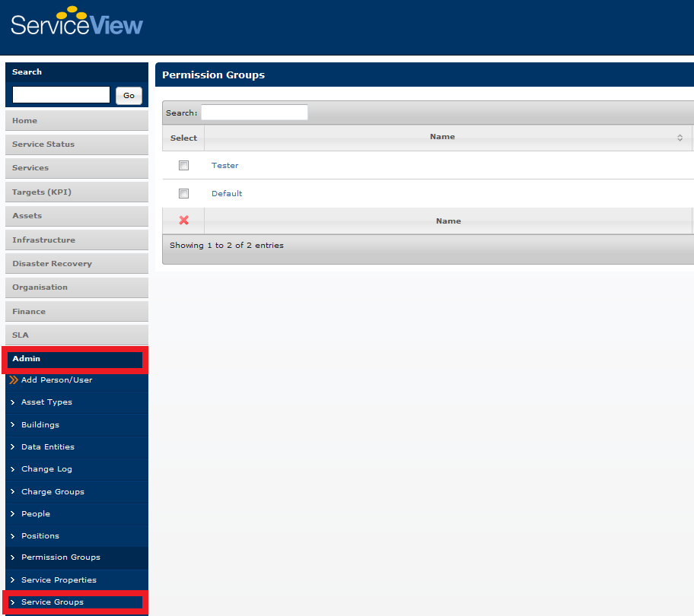Tick the checkbox for Tester group
The image size is (694, 616).
[x=183, y=165]
